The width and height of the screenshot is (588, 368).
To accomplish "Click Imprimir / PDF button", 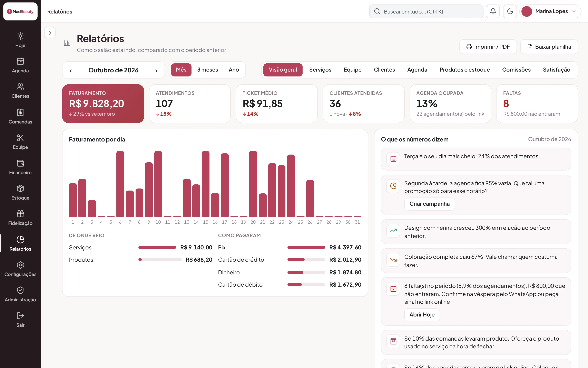I will pyautogui.click(x=488, y=47).
